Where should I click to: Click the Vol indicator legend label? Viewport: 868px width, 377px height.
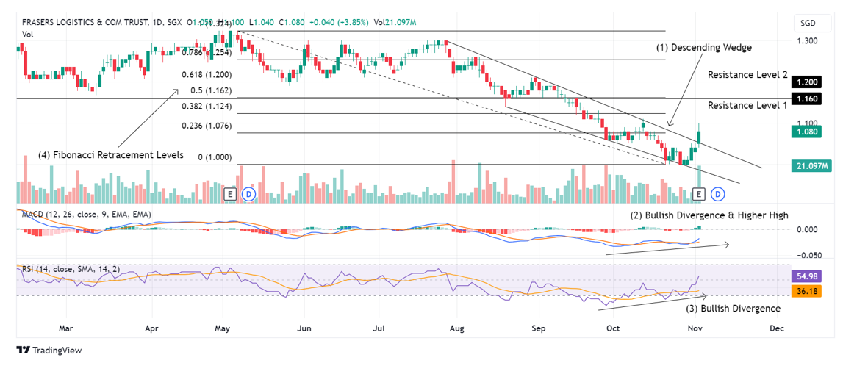pos(27,35)
